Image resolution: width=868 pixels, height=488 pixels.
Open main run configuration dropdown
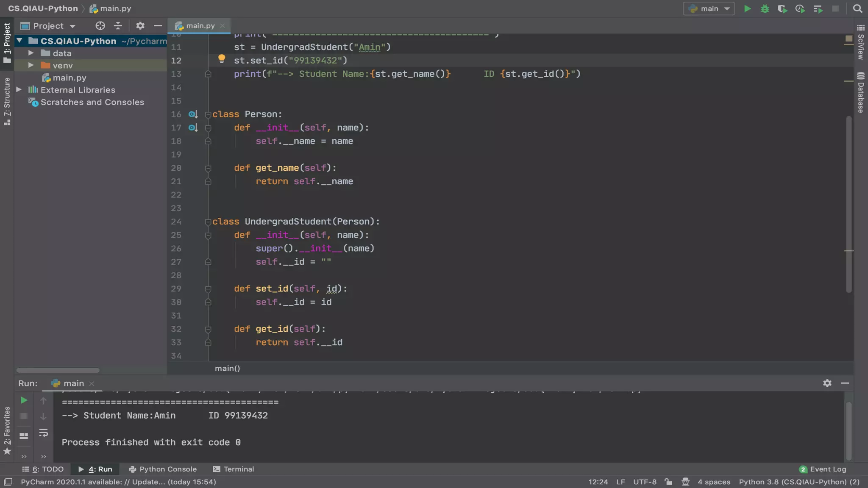[x=709, y=8]
